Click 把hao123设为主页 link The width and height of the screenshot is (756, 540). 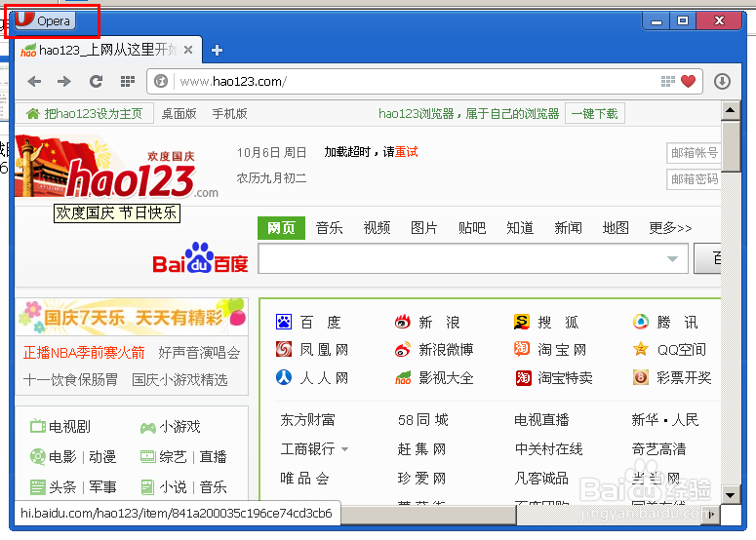(85, 114)
